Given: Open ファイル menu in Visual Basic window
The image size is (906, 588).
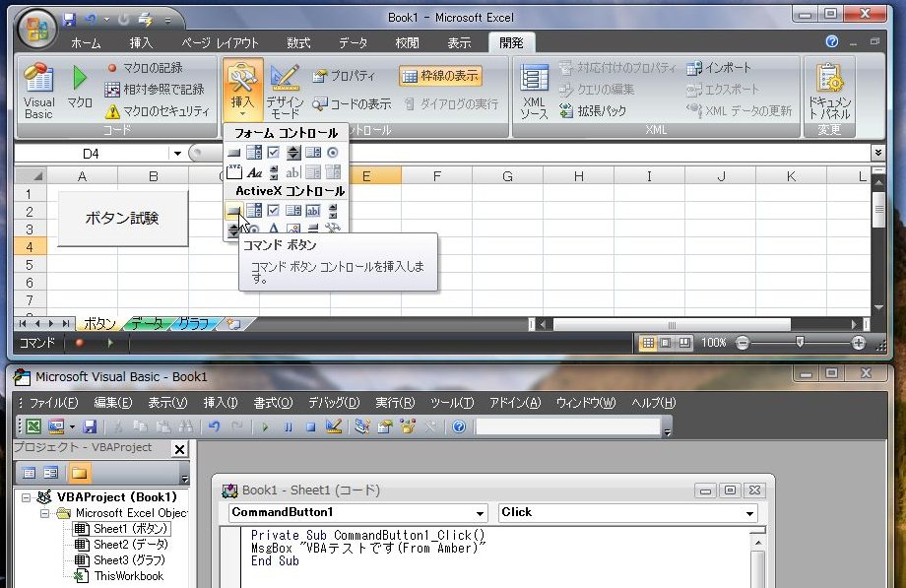Looking at the screenshot, I should click(x=53, y=403).
